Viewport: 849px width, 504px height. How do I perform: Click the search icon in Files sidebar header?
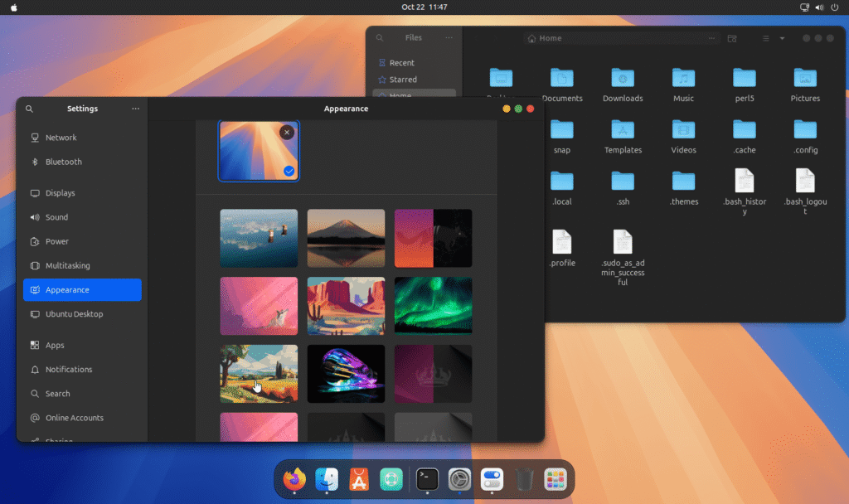(380, 38)
